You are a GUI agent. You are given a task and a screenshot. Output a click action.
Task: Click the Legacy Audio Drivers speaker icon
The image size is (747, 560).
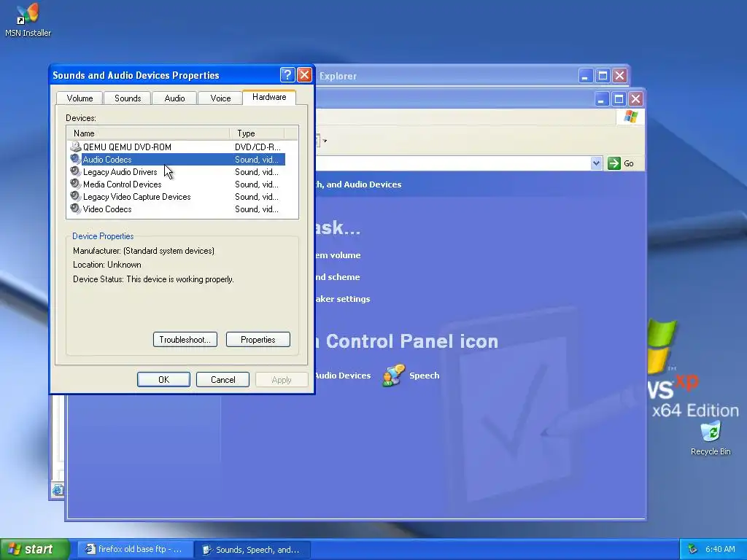75,171
